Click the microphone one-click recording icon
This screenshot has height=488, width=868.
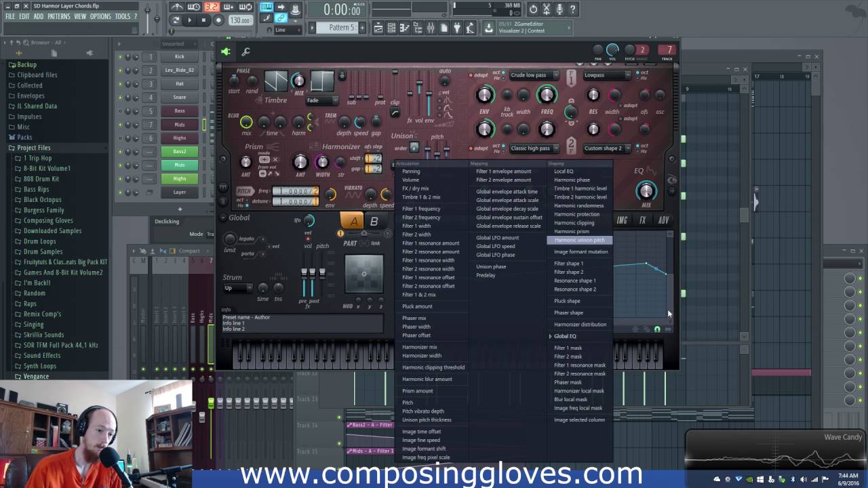[559, 9]
